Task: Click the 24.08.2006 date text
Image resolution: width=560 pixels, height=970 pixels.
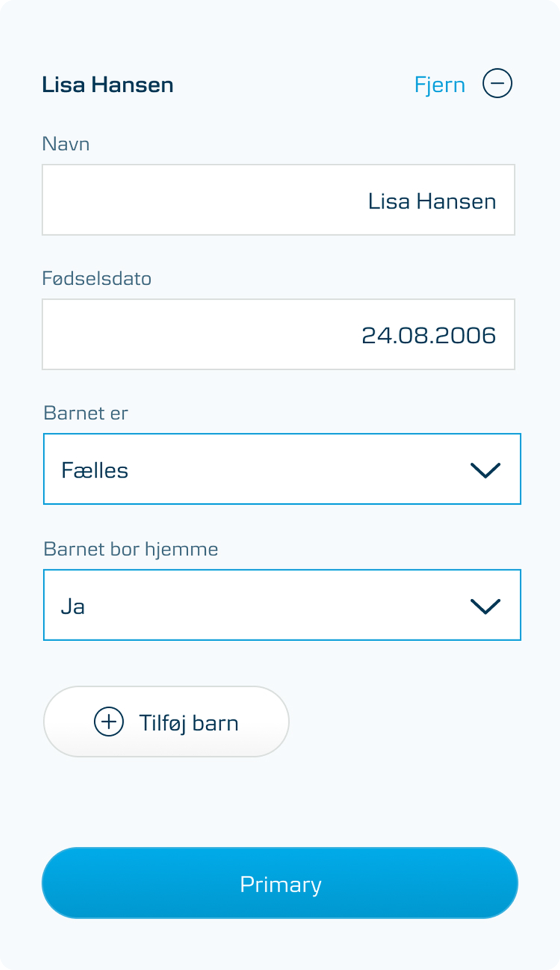Action: point(429,335)
